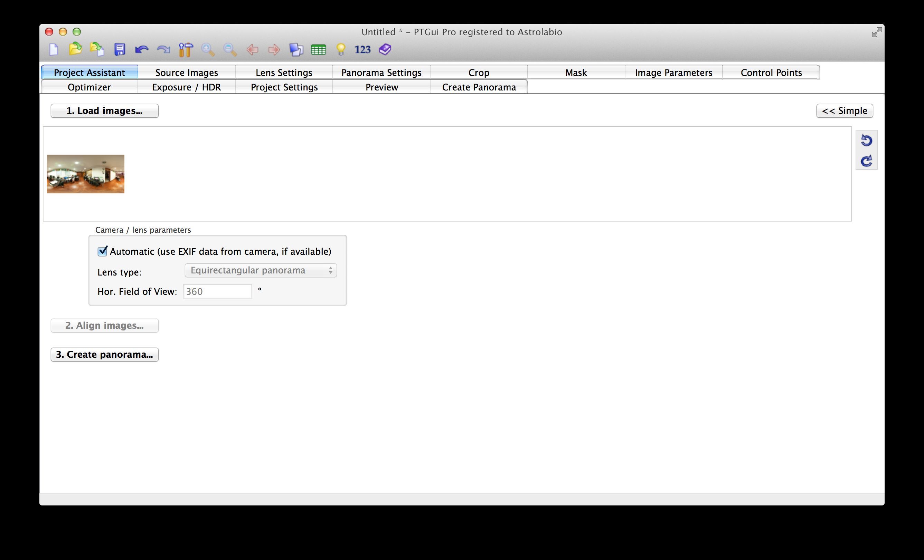The height and width of the screenshot is (560, 924).
Task: Go to Exposure / HDR tab
Action: (187, 87)
